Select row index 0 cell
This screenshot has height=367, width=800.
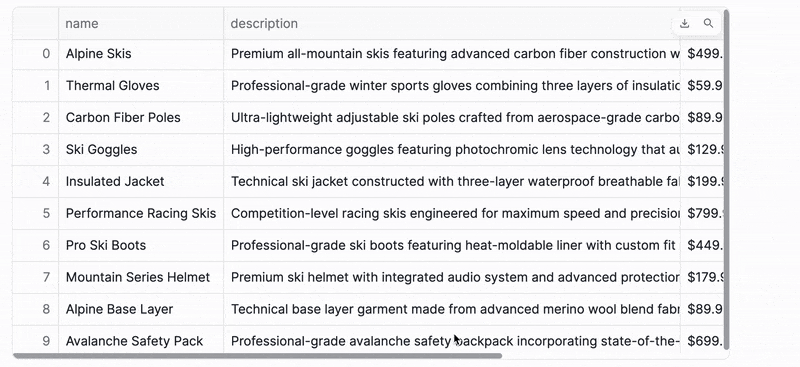[36, 54]
